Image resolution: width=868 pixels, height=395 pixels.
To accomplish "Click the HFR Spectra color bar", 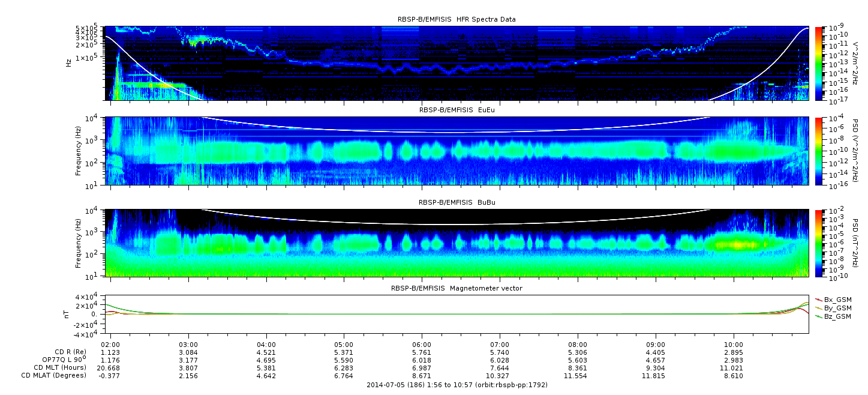I will tap(819, 63).
